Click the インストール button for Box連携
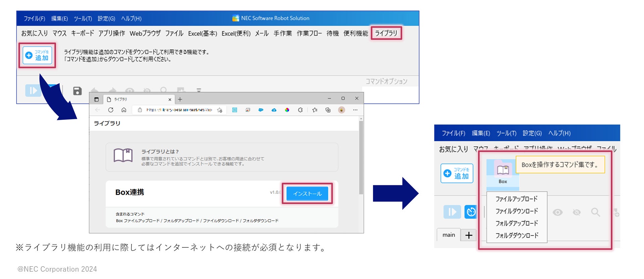Screen dimensions: 644x279 coord(307,194)
